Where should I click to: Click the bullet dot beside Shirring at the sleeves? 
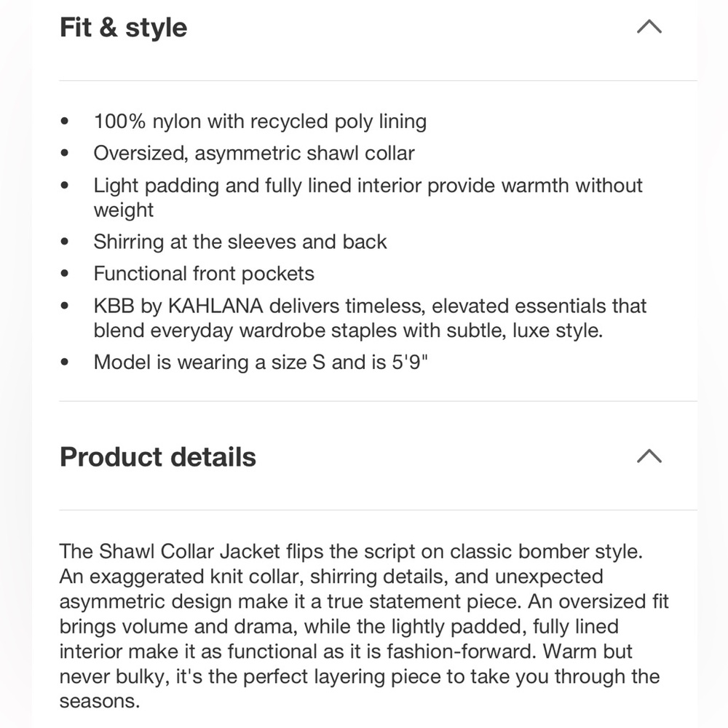tap(65, 242)
